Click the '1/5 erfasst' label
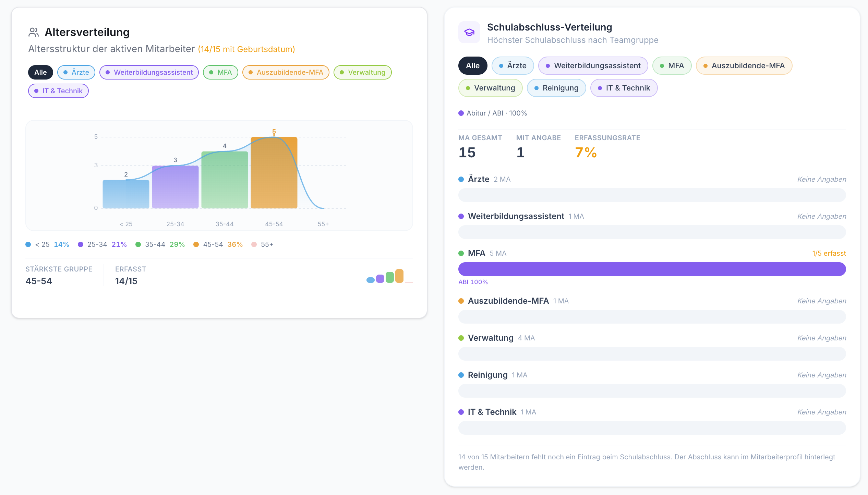Viewport: 868px width, 495px height. [x=829, y=253]
